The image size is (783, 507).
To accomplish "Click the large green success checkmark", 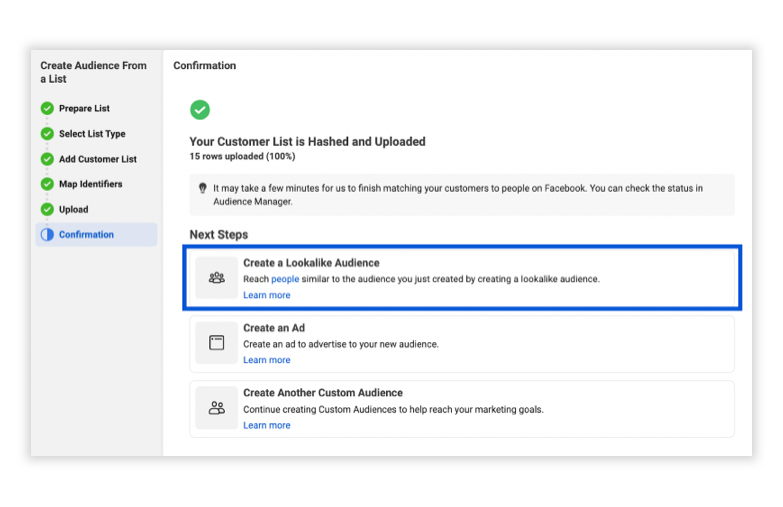I will pyautogui.click(x=200, y=110).
